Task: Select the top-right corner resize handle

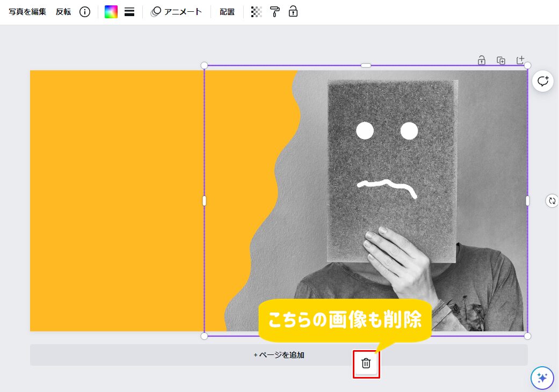Action: tap(528, 65)
